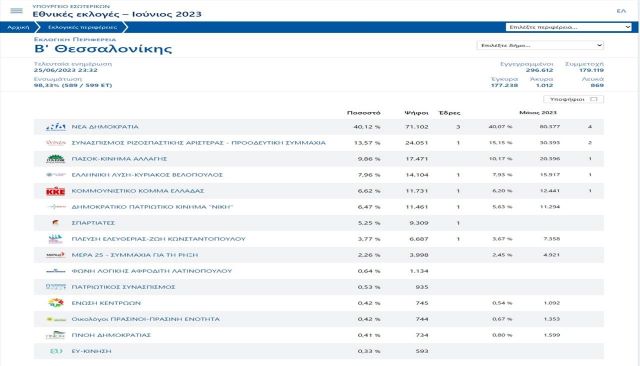The height and width of the screenshot is (366, 640).
Task: Click ΣΥΡΙΖΑ votes value 24.051
Action: [417, 143]
